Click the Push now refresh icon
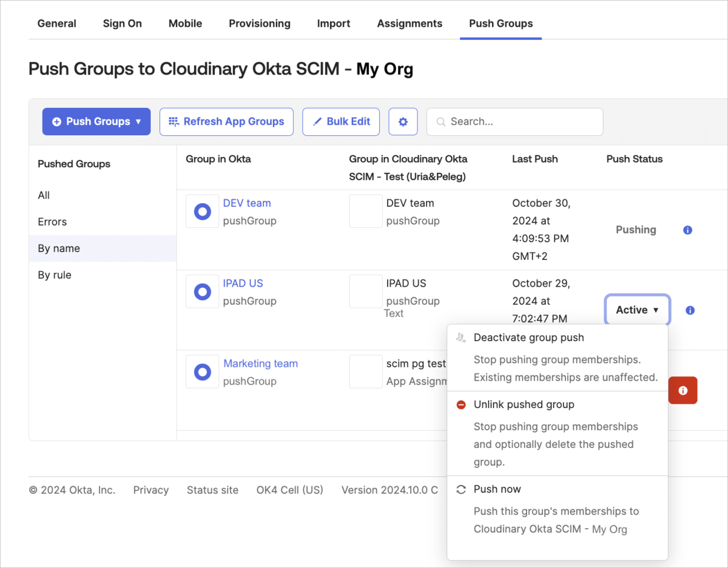Viewport: 728px width, 568px height. pos(461,489)
